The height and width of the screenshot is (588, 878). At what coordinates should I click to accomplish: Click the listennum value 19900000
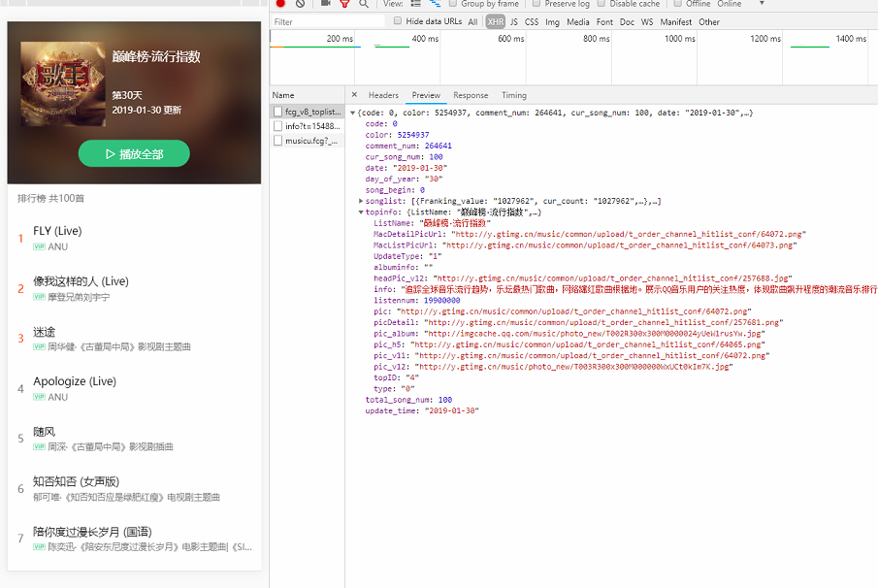pos(441,300)
